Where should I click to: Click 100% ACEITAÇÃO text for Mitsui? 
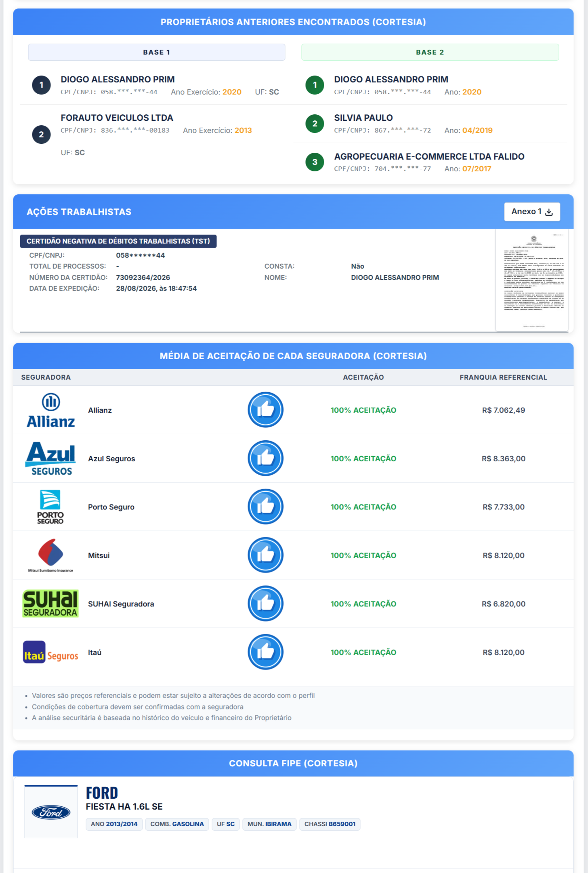tap(363, 555)
